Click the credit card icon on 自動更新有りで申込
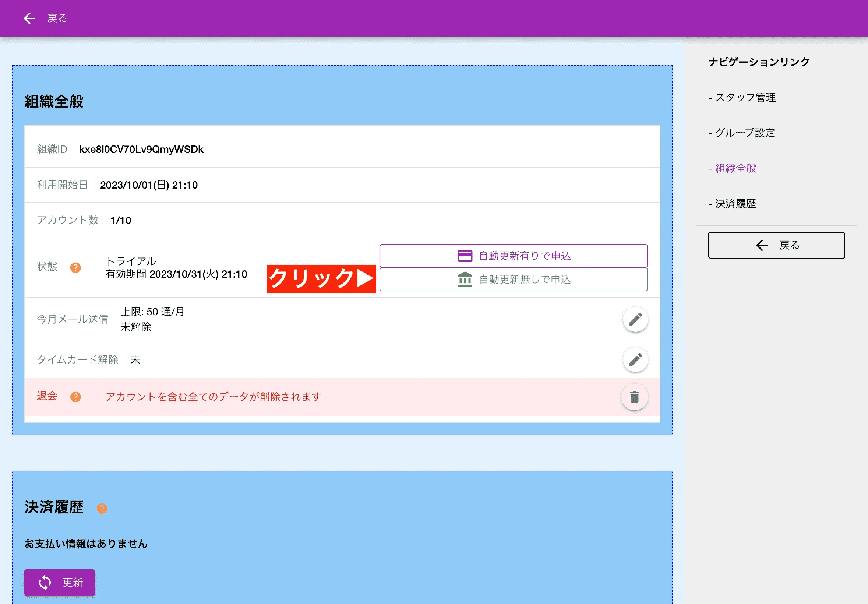Screen dimensions: 868x604 465,256
